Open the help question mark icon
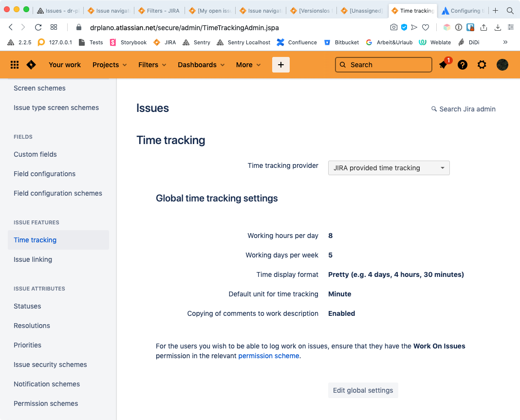 (462, 65)
